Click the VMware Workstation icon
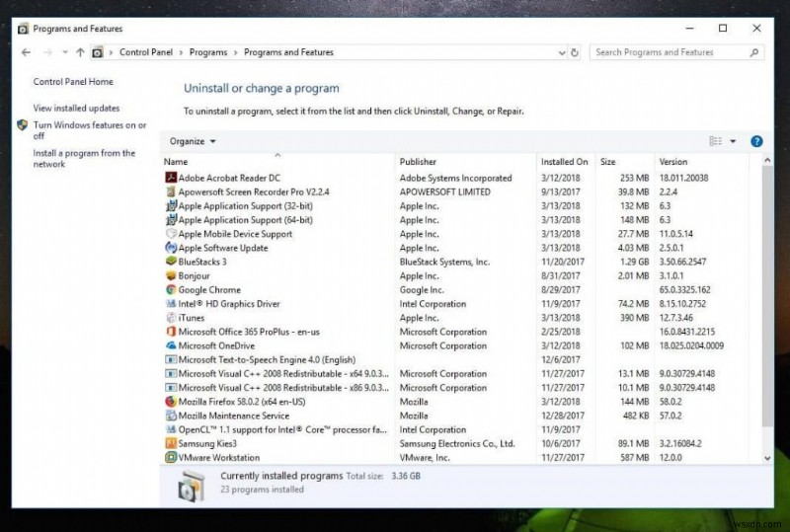The height and width of the screenshot is (532, 790). (x=171, y=457)
